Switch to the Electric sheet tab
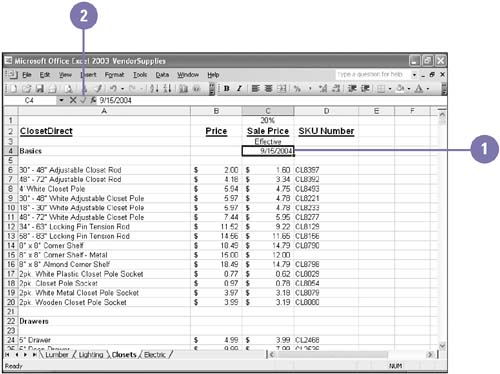The height and width of the screenshot is (374, 500). [x=155, y=355]
